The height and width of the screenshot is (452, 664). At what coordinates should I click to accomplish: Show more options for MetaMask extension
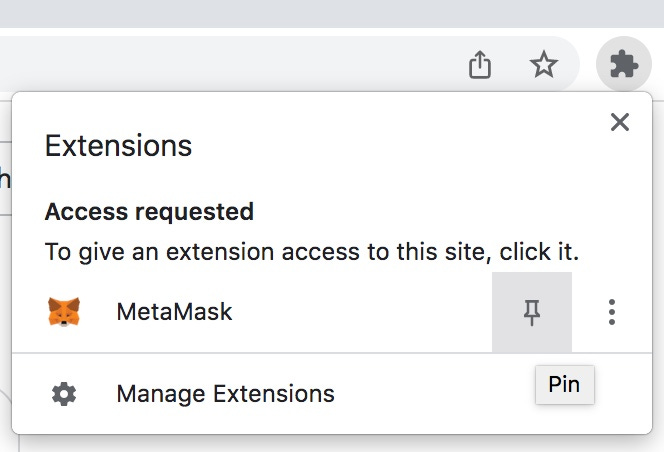point(611,312)
